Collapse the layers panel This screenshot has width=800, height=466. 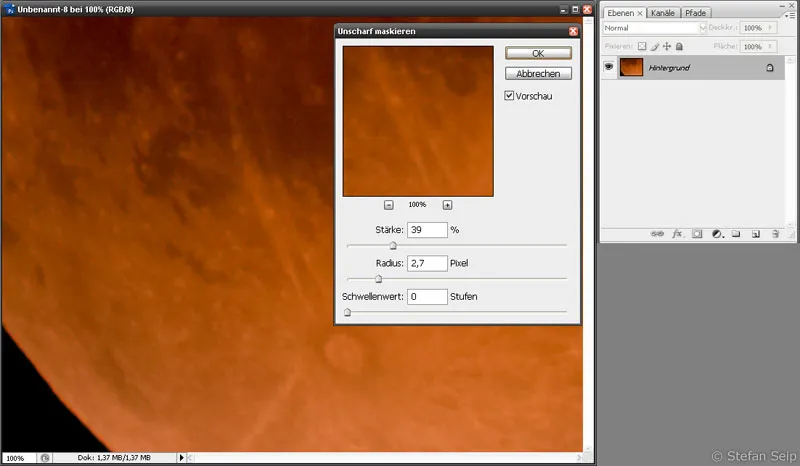coord(783,5)
